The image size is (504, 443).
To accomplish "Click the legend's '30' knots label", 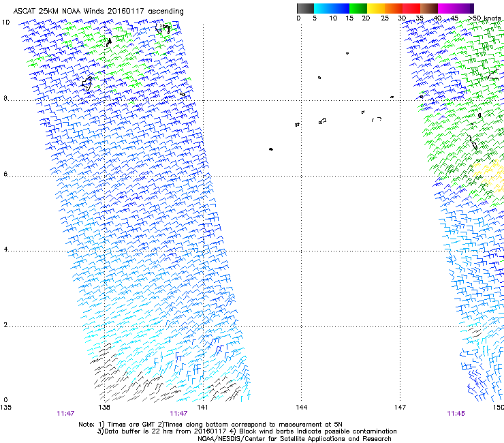I will pyautogui.click(x=402, y=18).
